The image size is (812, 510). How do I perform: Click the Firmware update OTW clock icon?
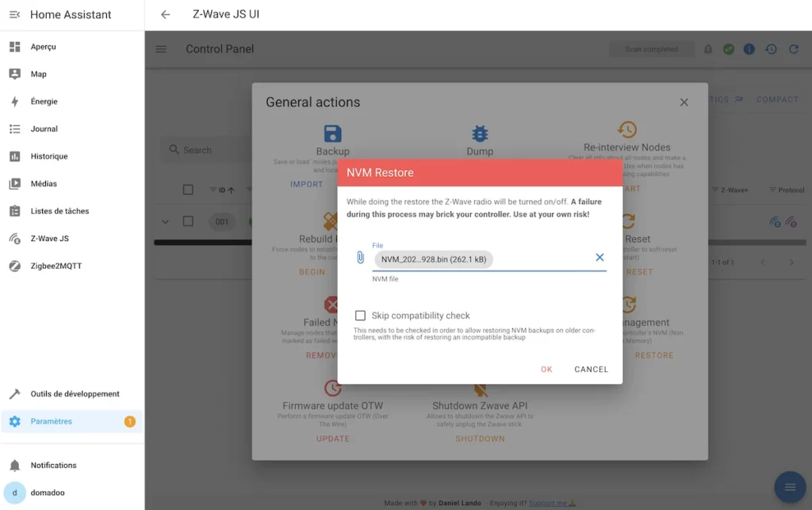click(332, 388)
